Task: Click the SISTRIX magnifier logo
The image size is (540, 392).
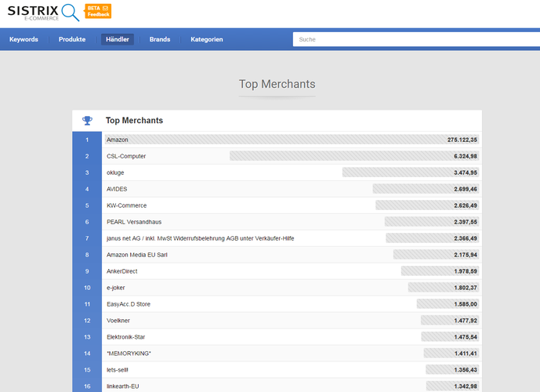Action: [x=71, y=13]
